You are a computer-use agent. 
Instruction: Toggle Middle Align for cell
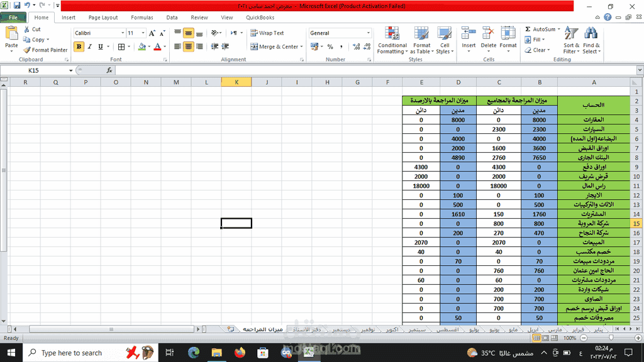point(188,33)
